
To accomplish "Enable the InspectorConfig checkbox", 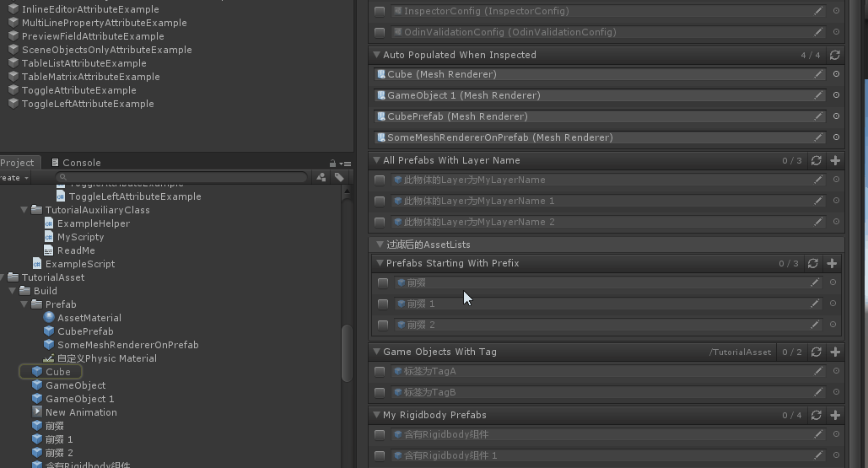I will point(380,11).
